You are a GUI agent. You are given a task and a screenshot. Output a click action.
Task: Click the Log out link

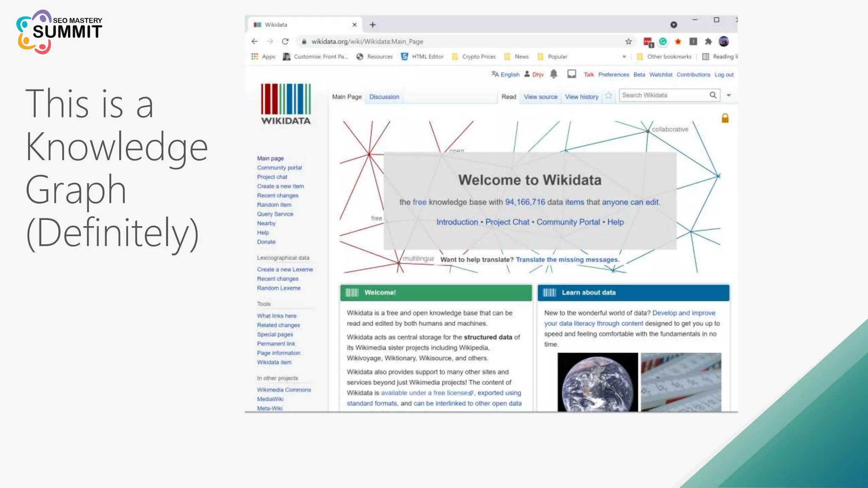[x=724, y=75]
